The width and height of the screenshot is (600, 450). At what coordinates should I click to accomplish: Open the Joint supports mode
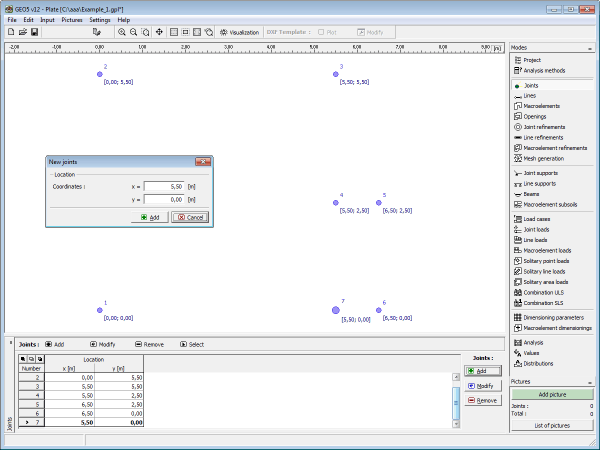coord(544,173)
